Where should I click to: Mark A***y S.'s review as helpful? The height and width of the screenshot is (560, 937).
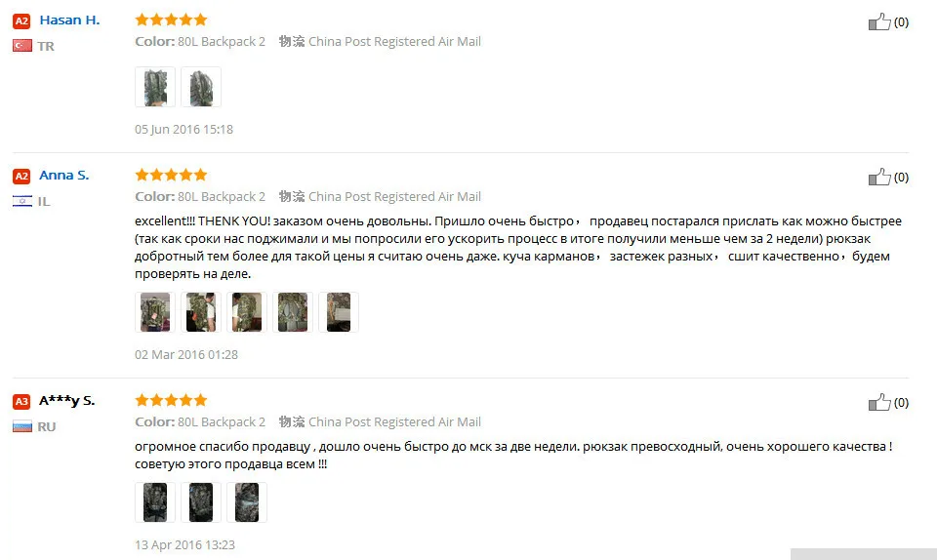(x=879, y=402)
